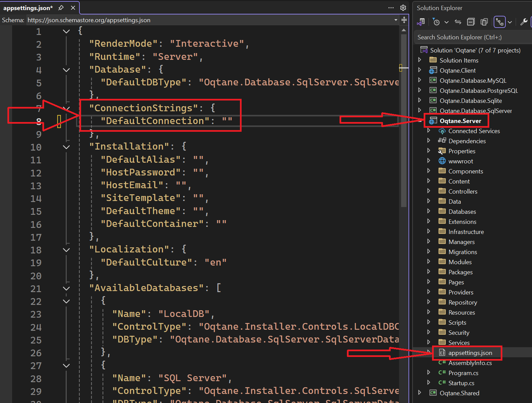This screenshot has height=403, width=532.
Task: Click the AssemblyInfo.cs C# file icon
Action: tap(442, 362)
